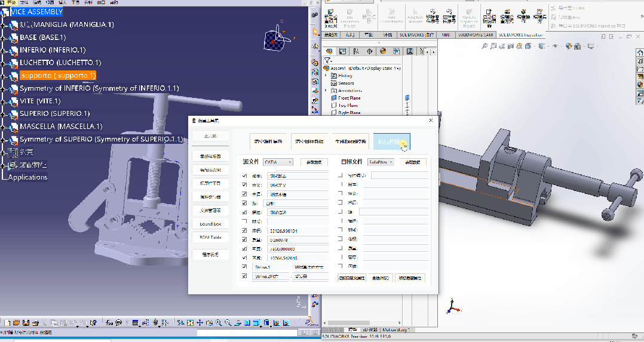Screen dimensions: 644x342
Task: Switch to the SOLIDWORKS CAM tab
Action: (x=476, y=35)
